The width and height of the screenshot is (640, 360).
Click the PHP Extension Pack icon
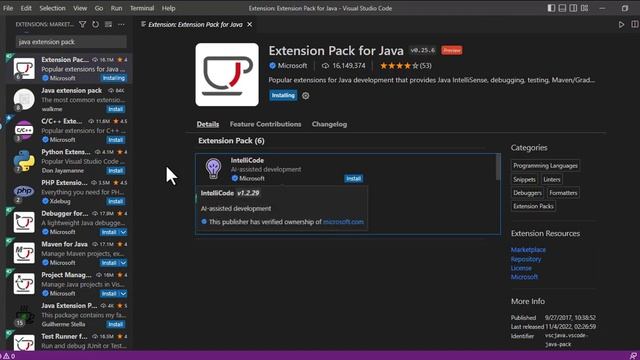pos(24,191)
